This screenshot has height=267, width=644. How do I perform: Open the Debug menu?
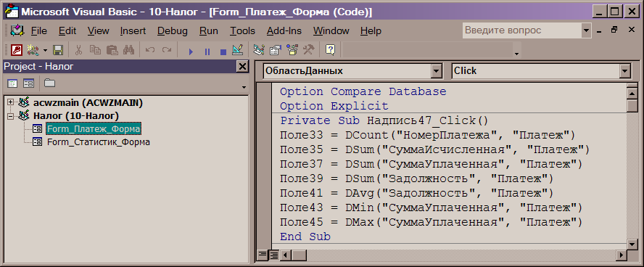tap(173, 30)
